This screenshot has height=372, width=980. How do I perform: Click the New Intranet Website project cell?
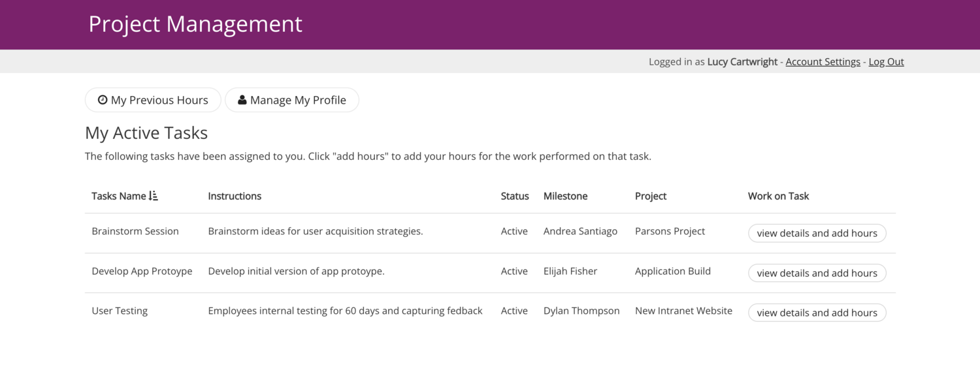683,311
